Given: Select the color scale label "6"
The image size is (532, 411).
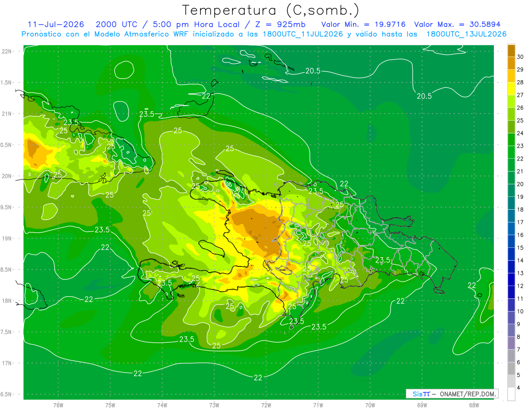Looking at the screenshot, I should pos(519,362).
